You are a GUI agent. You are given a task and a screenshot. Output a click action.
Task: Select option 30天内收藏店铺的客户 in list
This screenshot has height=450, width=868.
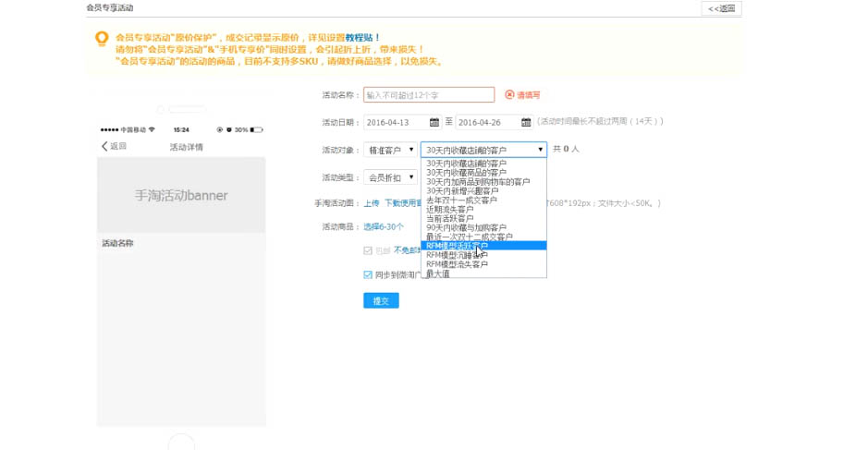click(x=483, y=164)
